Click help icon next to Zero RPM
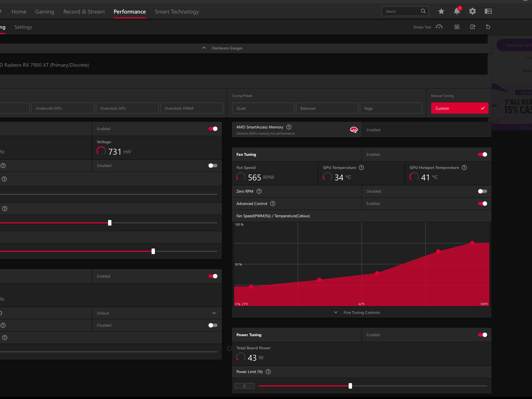532x399 pixels. 259,191
